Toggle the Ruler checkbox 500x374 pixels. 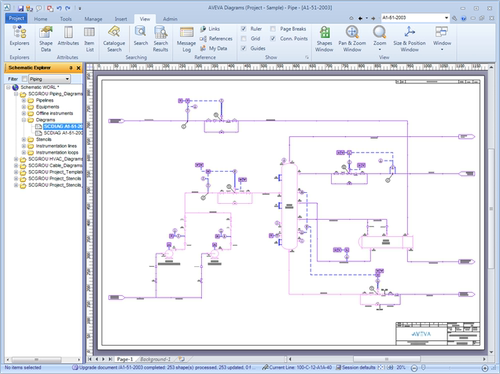point(244,29)
